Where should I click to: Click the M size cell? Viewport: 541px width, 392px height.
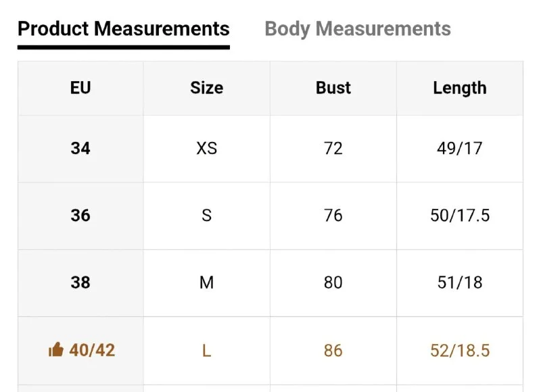pos(207,283)
